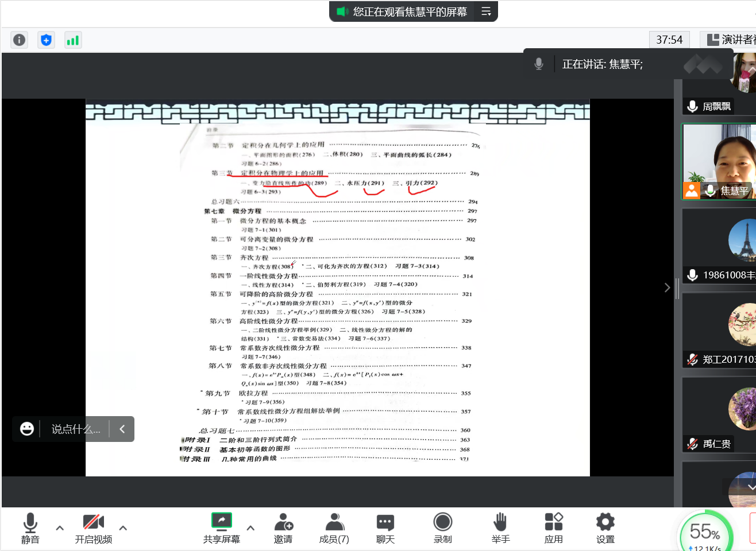Viewport: 756px width, 551px height.
Task: Click 一阶线性微分方程 entry
Action: pyautogui.click(x=269, y=276)
